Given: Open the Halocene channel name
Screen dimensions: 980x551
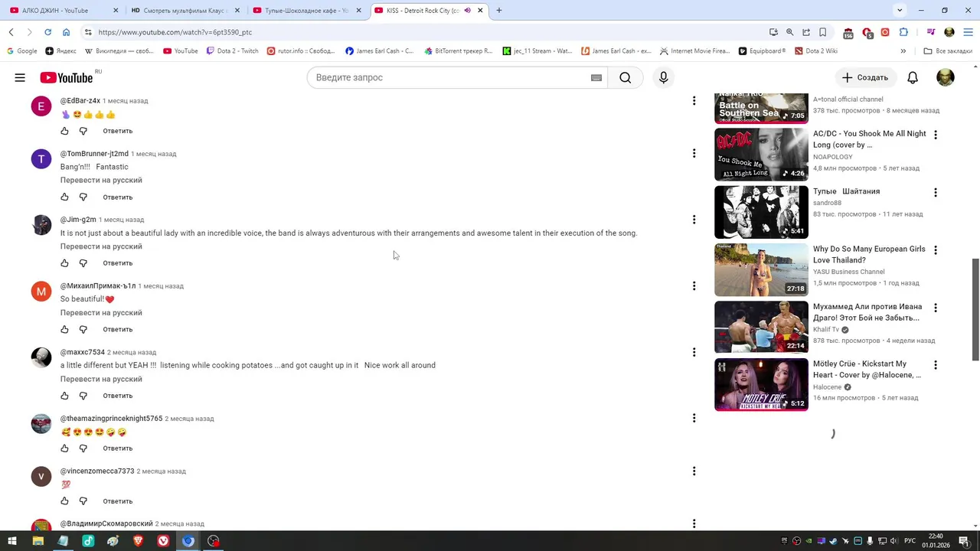Looking at the screenshot, I should coord(827,387).
